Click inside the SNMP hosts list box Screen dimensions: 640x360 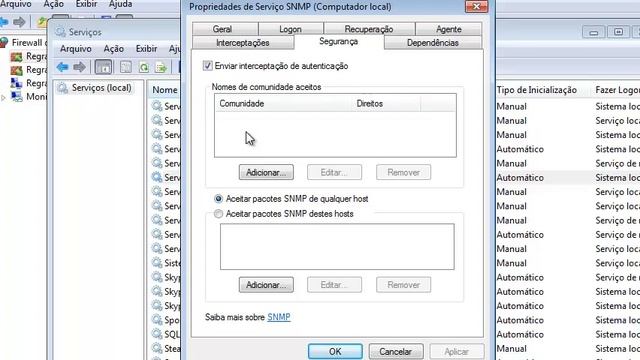pos(337,246)
